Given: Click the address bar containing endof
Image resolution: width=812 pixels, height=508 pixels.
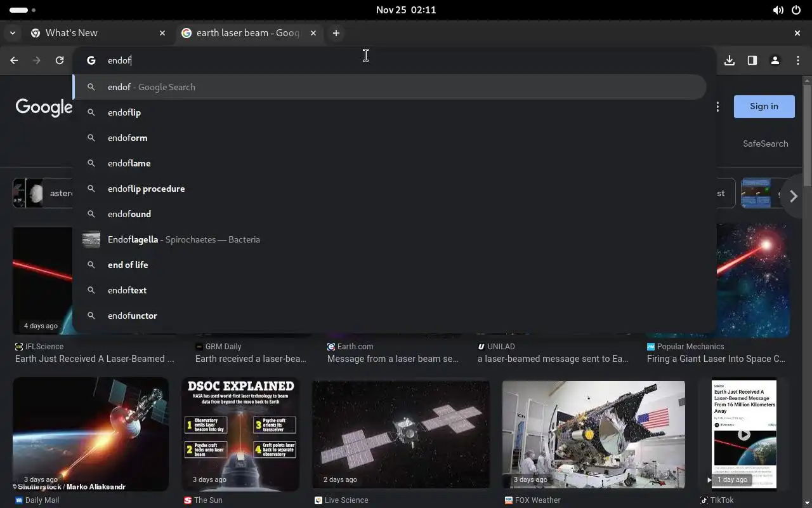Looking at the screenshot, I should coord(393,60).
